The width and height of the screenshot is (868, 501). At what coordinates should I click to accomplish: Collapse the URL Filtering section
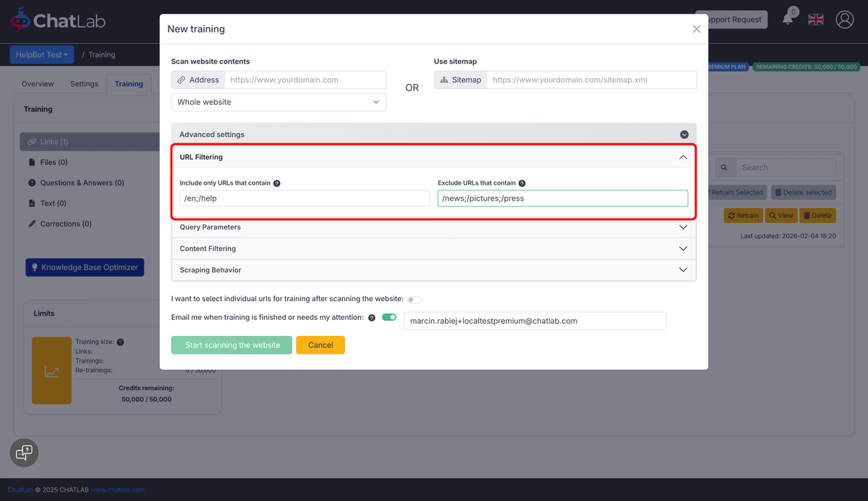tap(683, 156)
